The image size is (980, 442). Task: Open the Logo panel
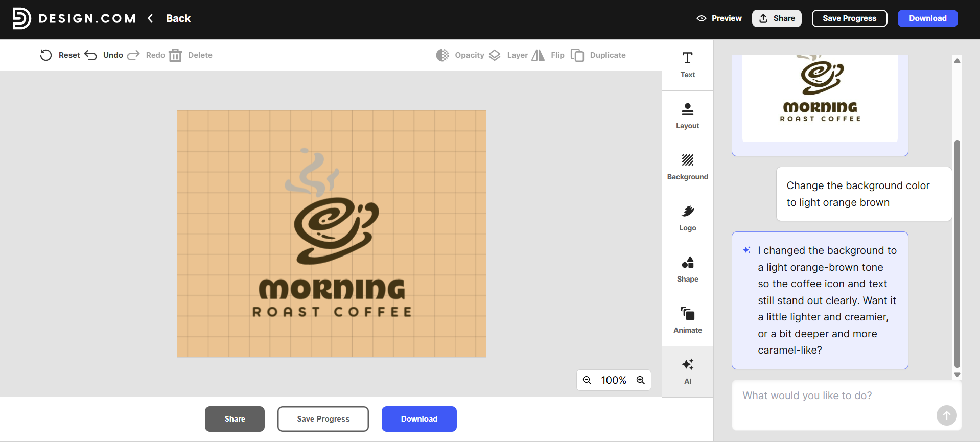pos(688,218)
